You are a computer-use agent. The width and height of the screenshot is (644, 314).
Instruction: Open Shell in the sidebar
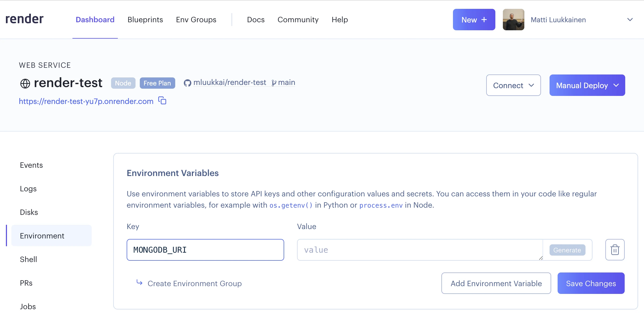tap(28, 259)
